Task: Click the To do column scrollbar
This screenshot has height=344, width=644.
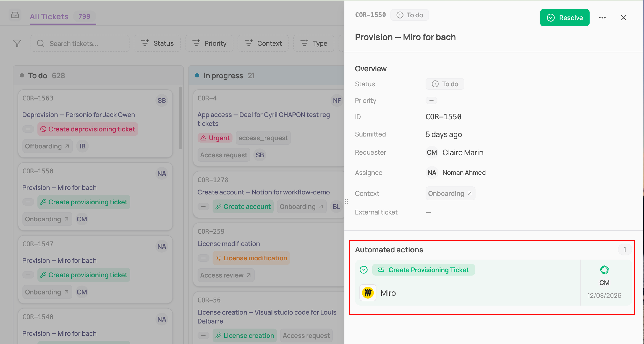Action: click(x=180, y=118)
